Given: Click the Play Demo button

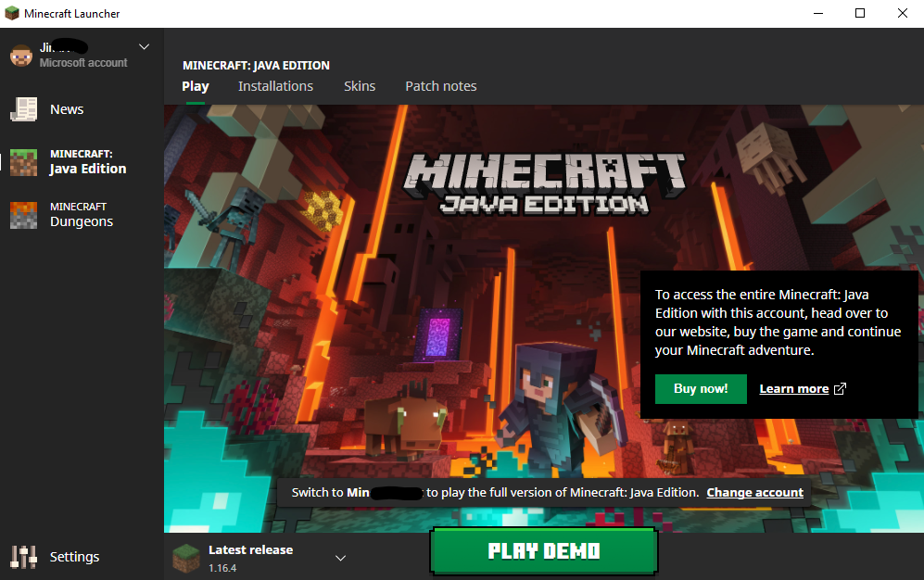Looking at the screenshot, I should (544, 551).
